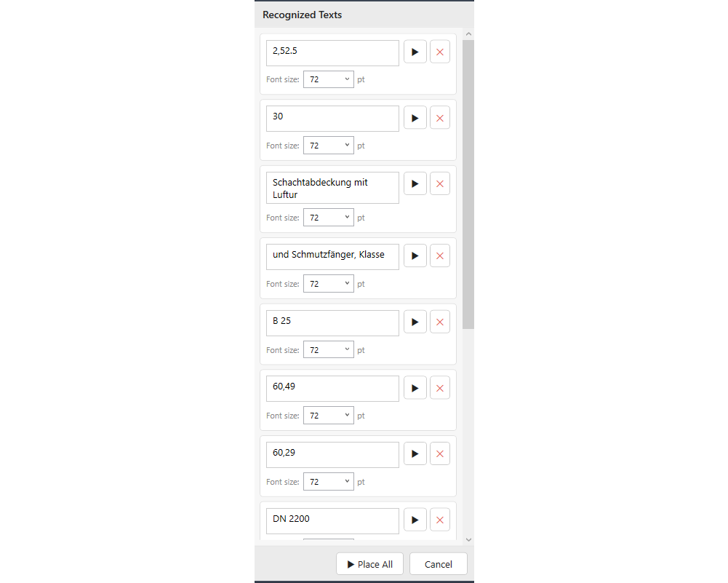Place the 'Schachtabdeckung mit Luftur' text

coord(415,183)
